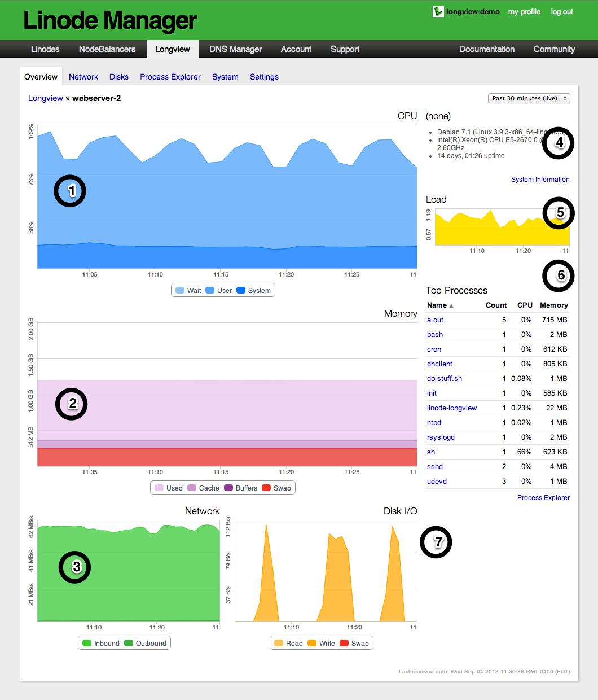Open the Disks tab
This screenshot has height=700, width=598.
tap(118, 77)
